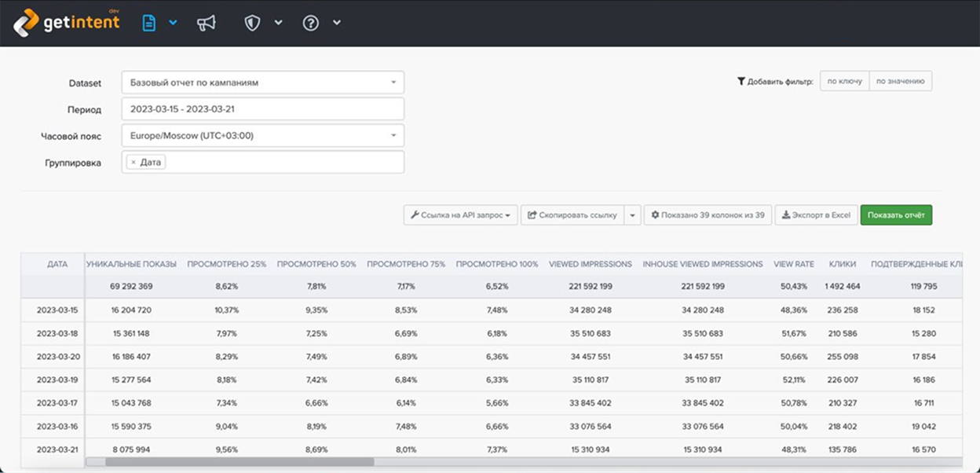980x473 pixels.
Task: Open the Dataset dropdown
Action: click(263, 82)
